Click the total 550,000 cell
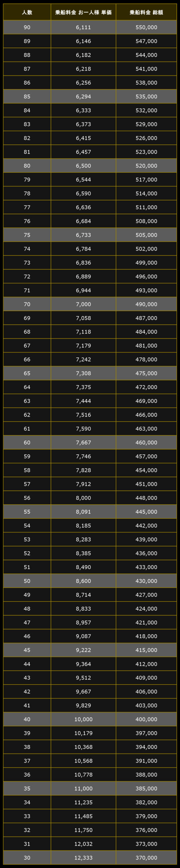 [146, 27]
